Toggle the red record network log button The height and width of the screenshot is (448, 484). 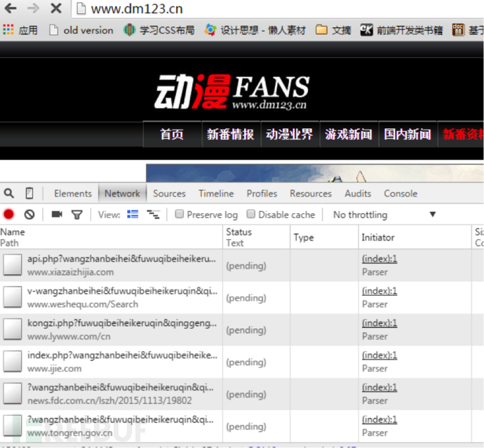[x=8, y=214]
